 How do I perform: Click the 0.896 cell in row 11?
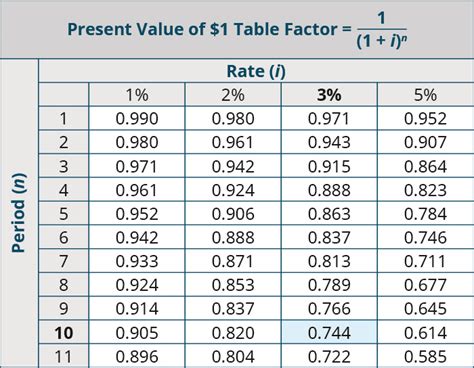137,356
